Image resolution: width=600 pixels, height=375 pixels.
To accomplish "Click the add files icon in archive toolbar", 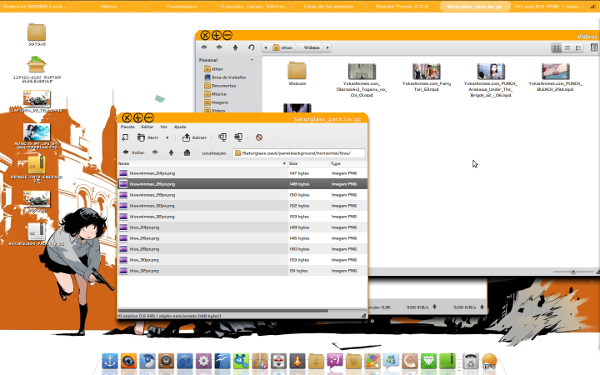I will 222,137.
